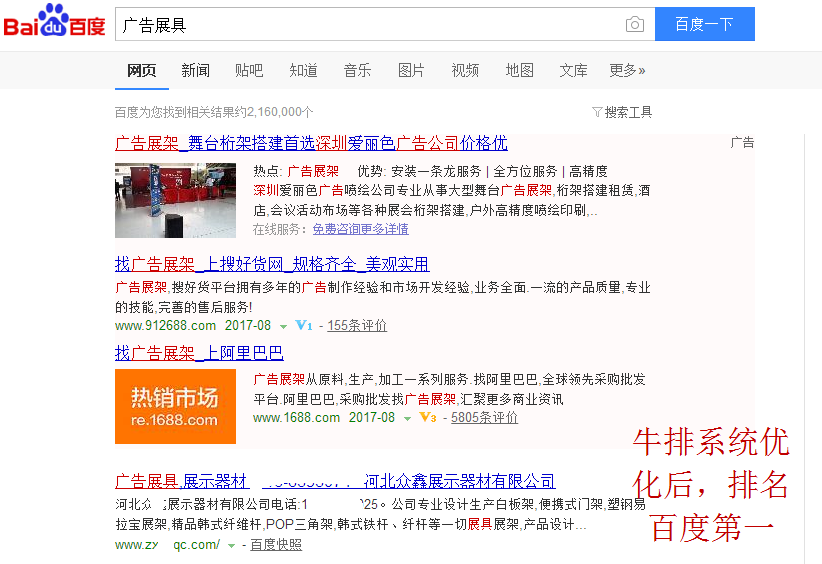Click the 百度为您找到相关结果约2,160,000个 count text

point(214,112)
